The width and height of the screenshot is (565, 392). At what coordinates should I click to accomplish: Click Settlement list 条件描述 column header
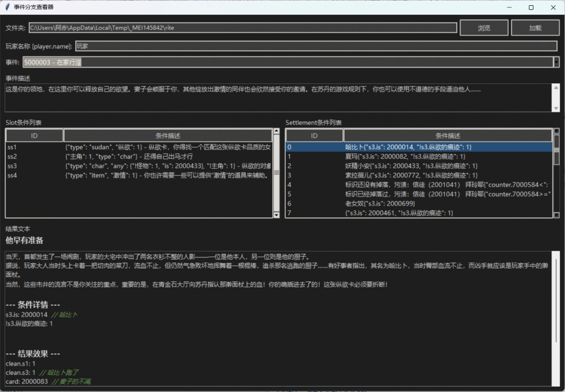(447, 136)
